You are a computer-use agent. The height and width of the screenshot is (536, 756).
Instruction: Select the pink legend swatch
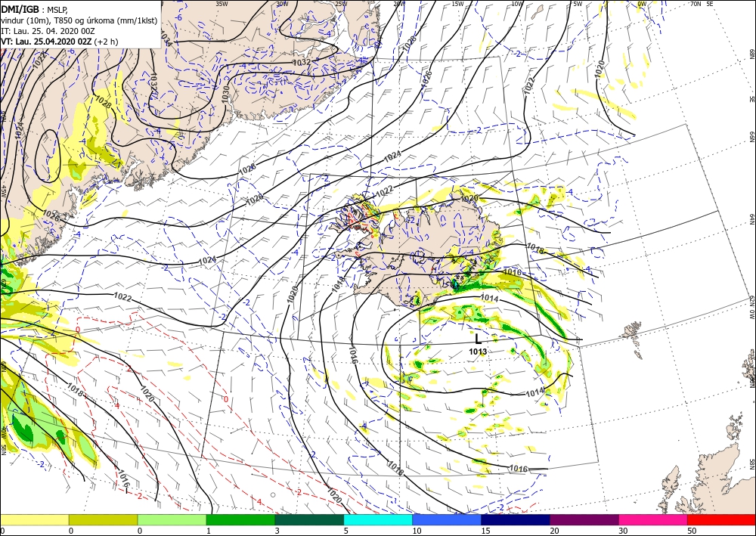pos(653,519)
